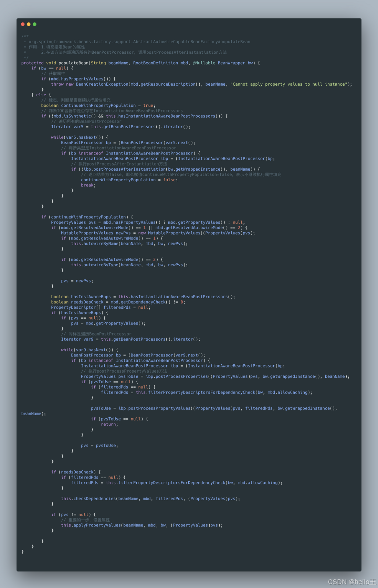The width and height of the screenshot is (378, 588).
Task: Click the string 'Cannot apply property values to null instance'
Action: 289,84
